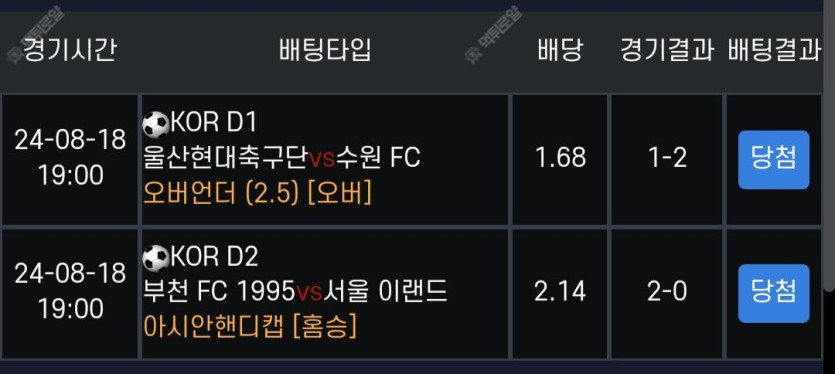Click the 오버언더 (2.5) [오버] bet type
This screenshot has width=835, height=374.
coord(257,194)
